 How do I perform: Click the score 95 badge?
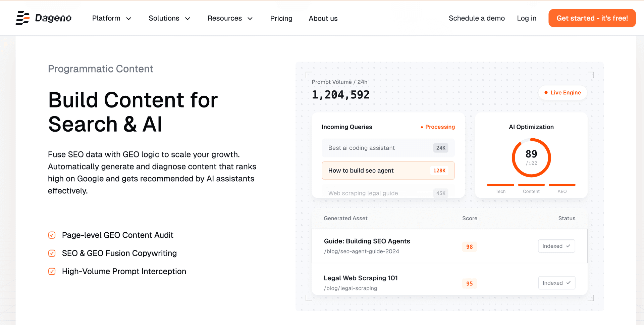point(469,284)
